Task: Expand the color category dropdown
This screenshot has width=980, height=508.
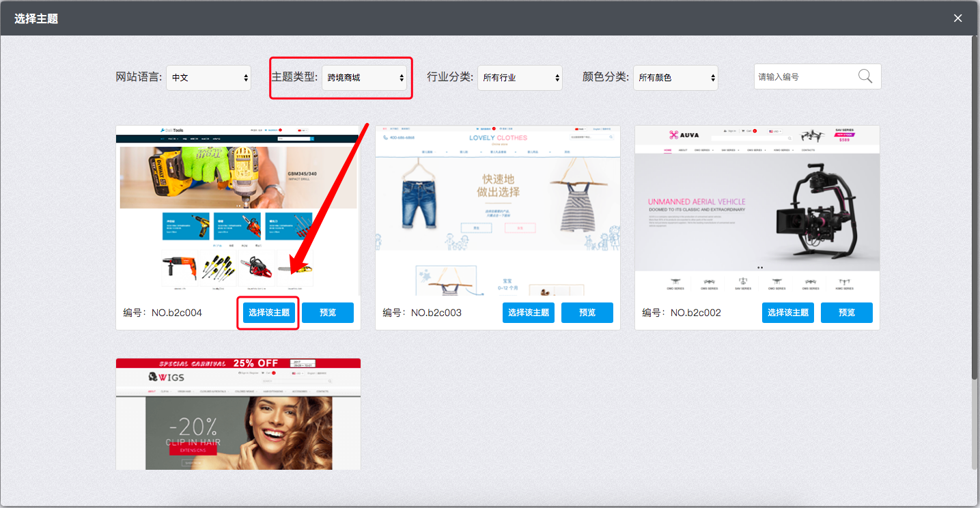Action: 675,78
